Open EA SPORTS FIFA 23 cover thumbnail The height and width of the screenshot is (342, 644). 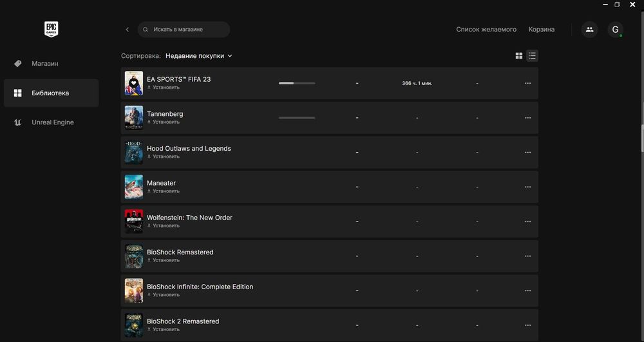click(134, 83)
